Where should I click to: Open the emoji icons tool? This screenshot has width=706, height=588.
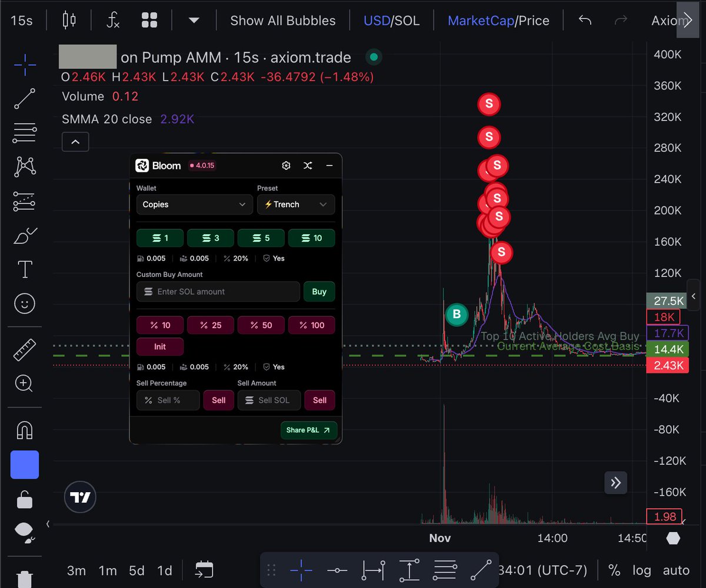click(25, 303)
